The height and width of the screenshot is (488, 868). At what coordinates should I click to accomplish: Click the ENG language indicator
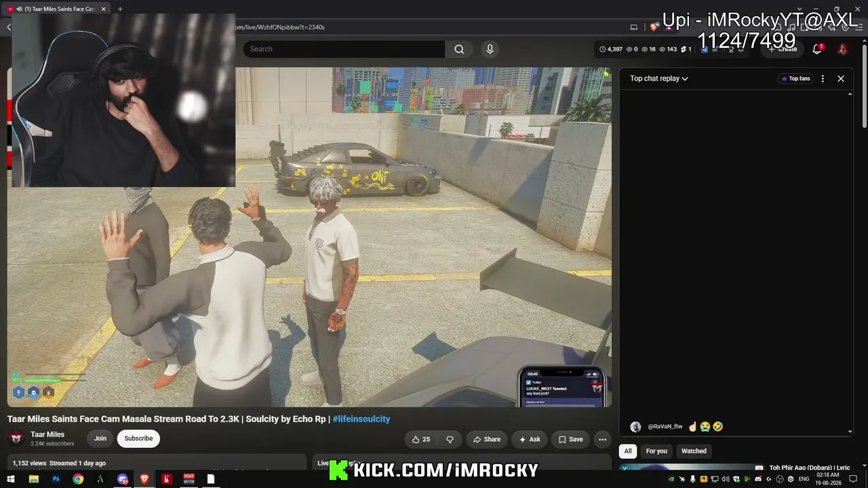(x=804, y=479)
